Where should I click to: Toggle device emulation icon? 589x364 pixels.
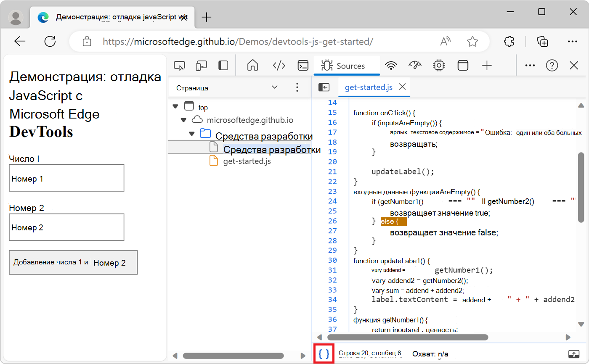click(x=202, y=66)
